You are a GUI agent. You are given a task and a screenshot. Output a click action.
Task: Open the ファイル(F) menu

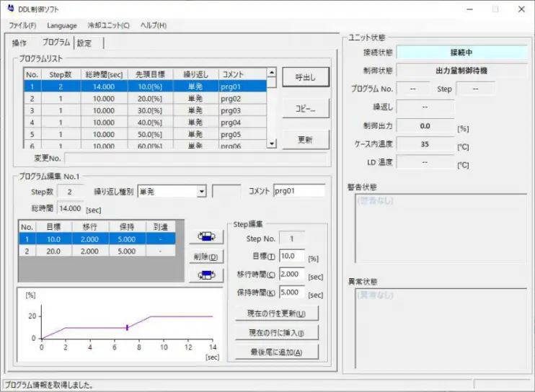[x=22, y=25]
